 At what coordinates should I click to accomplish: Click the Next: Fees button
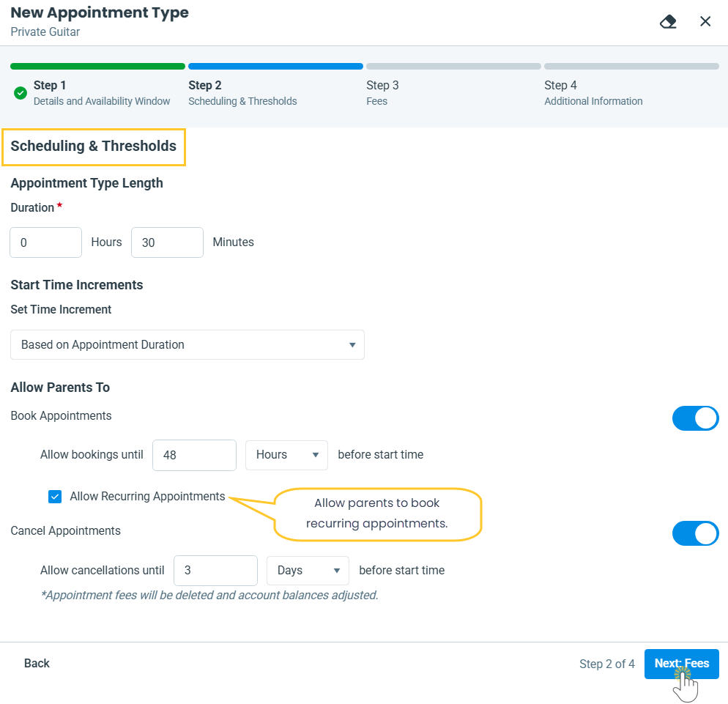click(681, 664)
